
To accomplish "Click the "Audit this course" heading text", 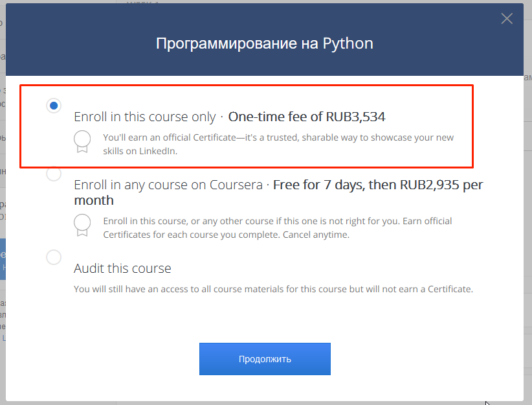I will (122, 268).
